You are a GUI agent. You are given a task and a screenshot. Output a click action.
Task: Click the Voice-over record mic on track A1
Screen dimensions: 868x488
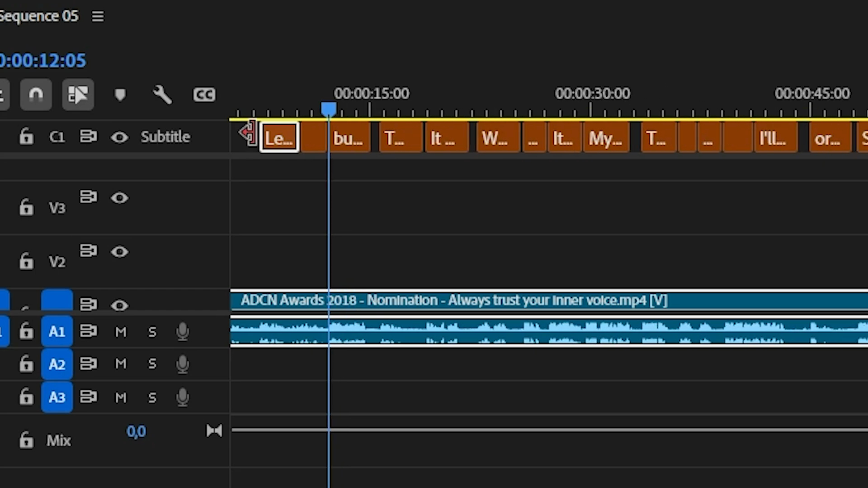pyautogui.click(x=183, y=331)
